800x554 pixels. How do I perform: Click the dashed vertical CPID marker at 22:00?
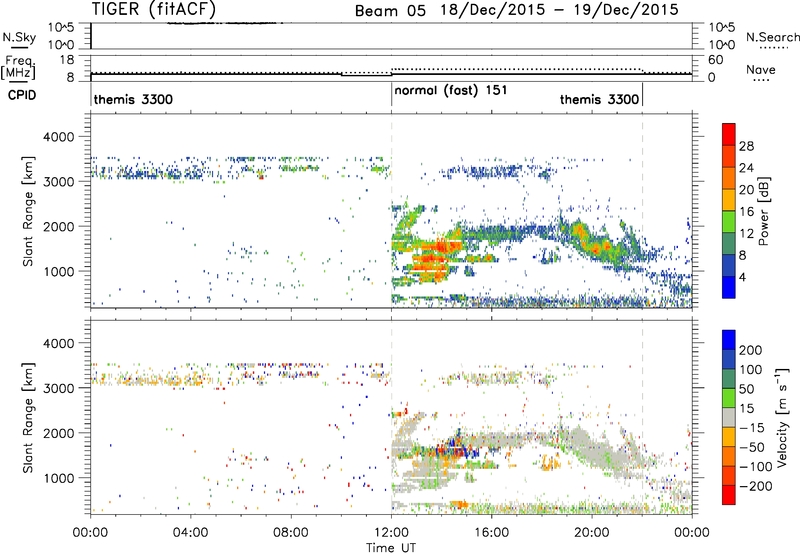pyautogui.click(x=642, y=211)
